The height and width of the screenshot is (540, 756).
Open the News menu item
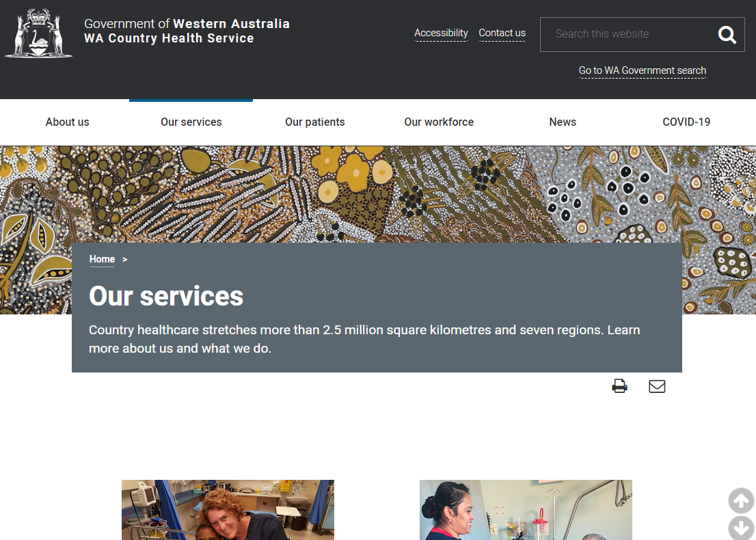[x=563, y=122]
